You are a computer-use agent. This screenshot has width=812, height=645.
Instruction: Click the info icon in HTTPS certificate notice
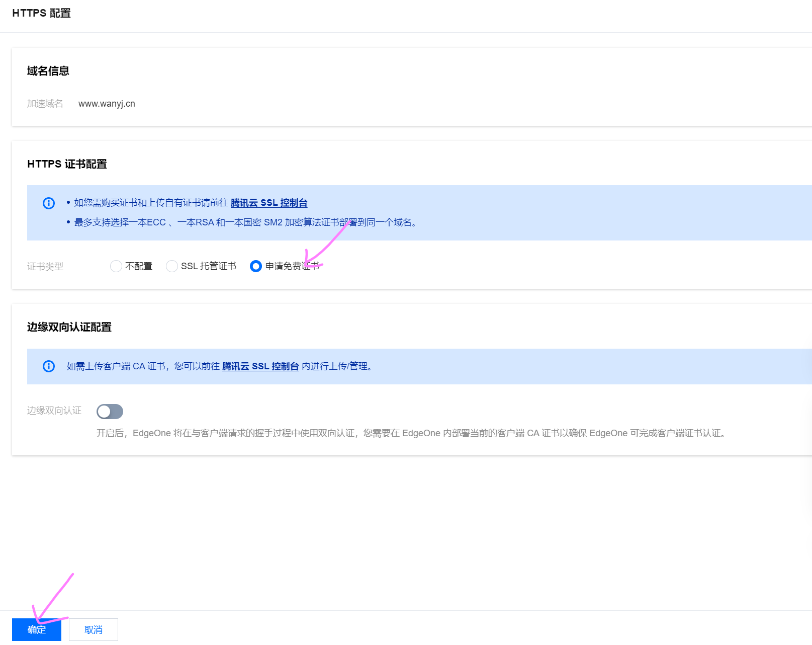(49, 203)
